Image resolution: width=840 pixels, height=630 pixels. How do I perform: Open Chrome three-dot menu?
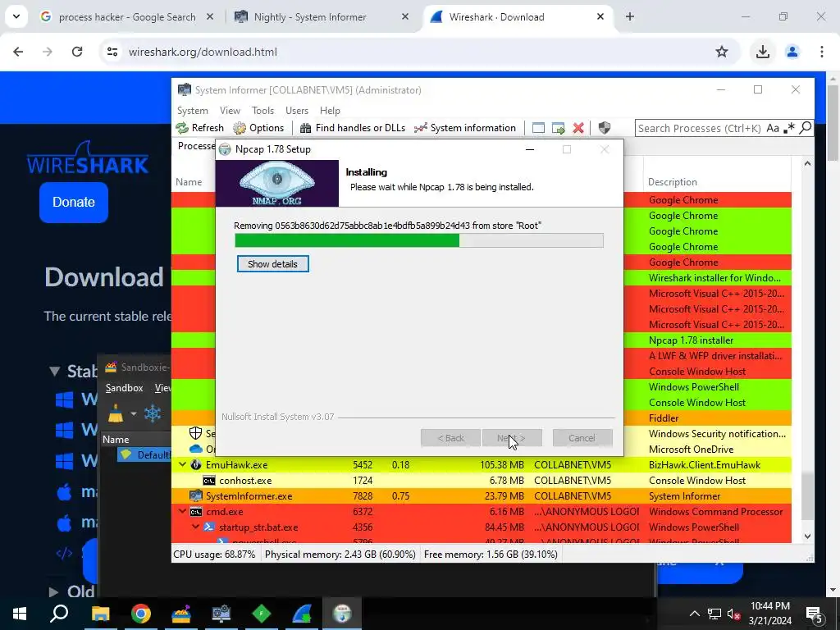point(822,52)
